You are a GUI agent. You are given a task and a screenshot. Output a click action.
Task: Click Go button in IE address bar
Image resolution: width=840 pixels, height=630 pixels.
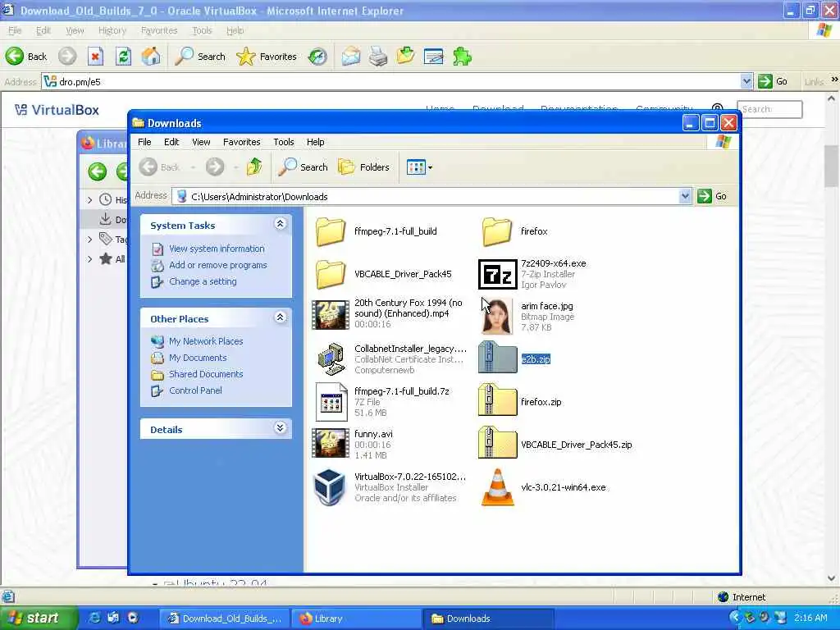(x=773, y=81)
